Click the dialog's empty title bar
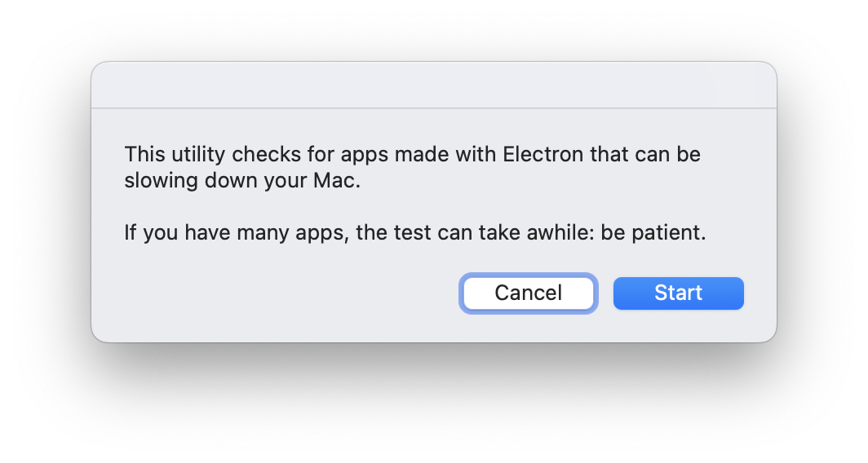This screenshot has height=463, width=868. [433, 86]
